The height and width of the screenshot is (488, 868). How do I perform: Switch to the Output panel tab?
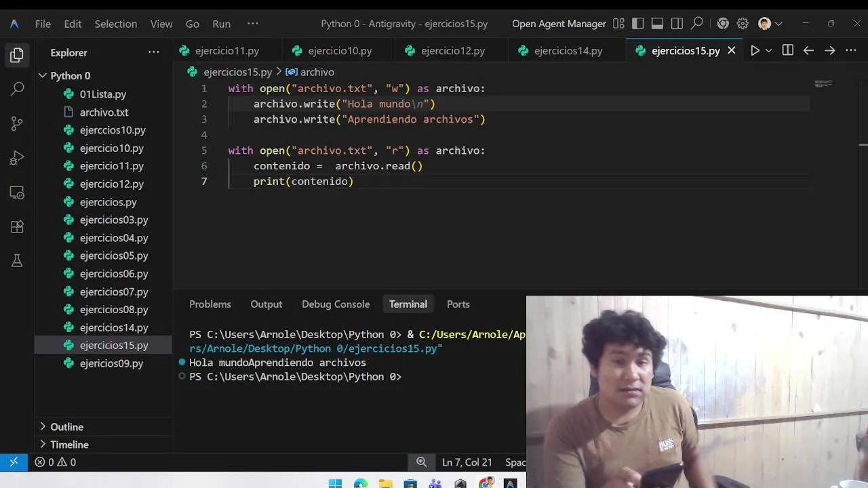(266, 304)
